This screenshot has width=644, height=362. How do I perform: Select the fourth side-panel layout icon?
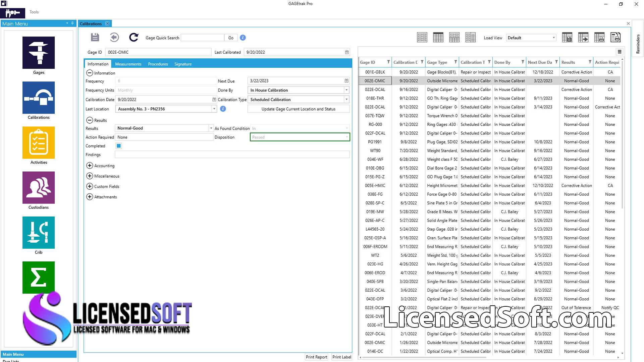[x=470, y=38]
